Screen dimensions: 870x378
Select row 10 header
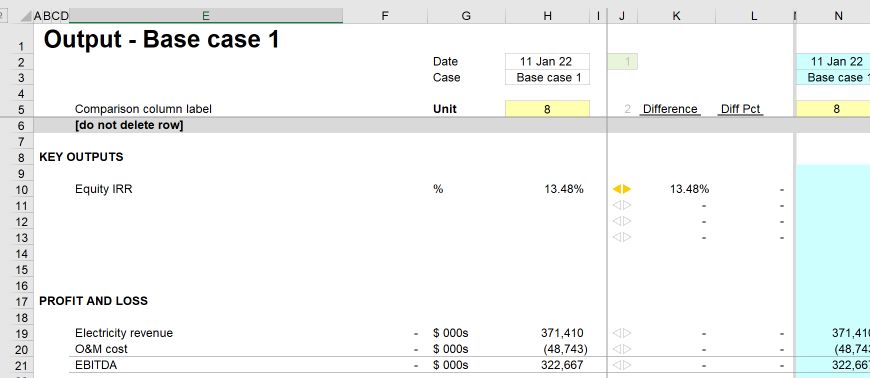pos(21,189)
